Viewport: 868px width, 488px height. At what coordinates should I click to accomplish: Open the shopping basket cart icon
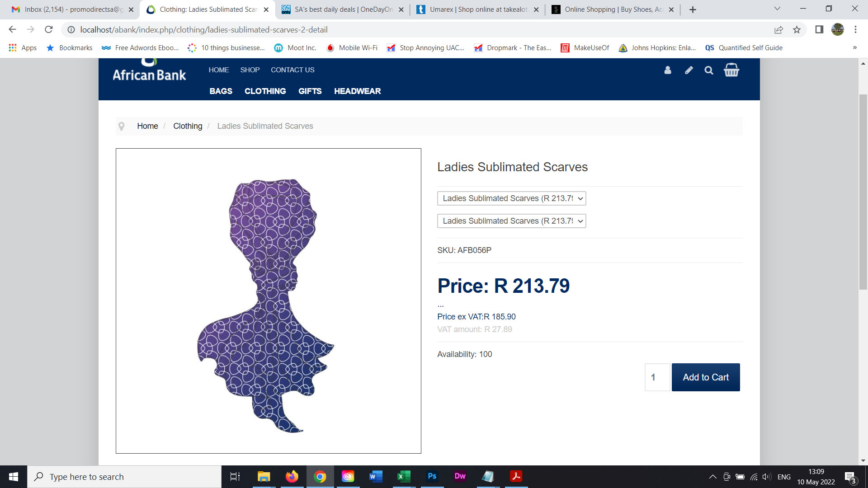731,70
